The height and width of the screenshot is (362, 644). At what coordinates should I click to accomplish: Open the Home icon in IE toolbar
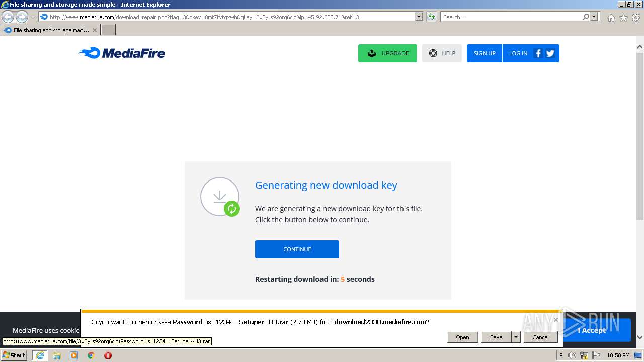coord(611,18)
